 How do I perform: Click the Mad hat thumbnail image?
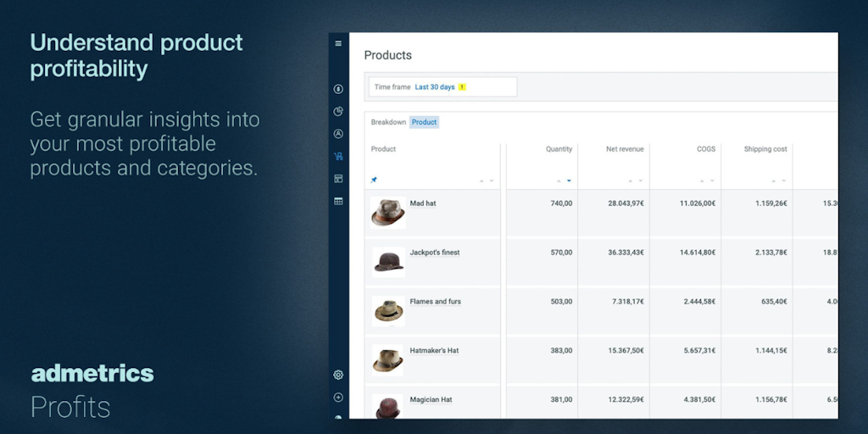click(x=387, y=213)
